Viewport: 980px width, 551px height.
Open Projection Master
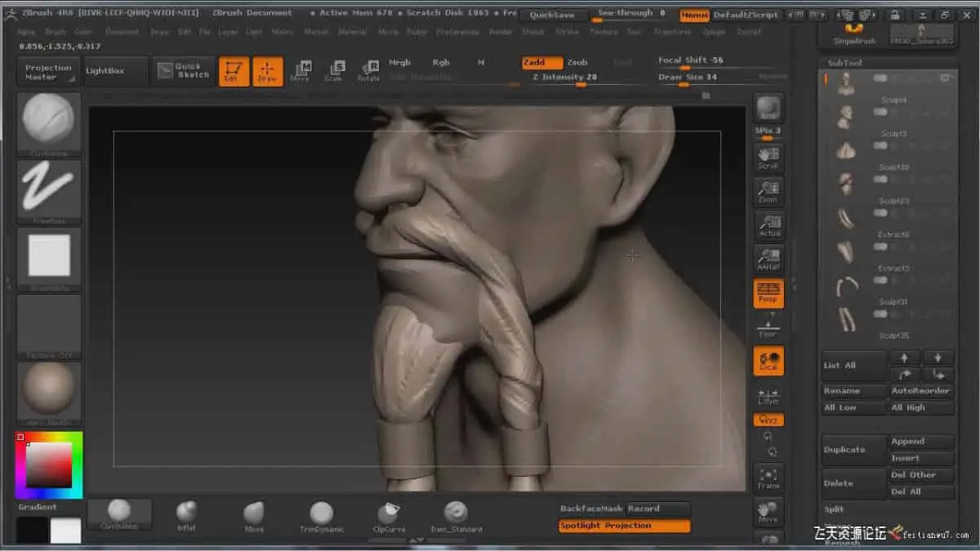tap(48, 72)
